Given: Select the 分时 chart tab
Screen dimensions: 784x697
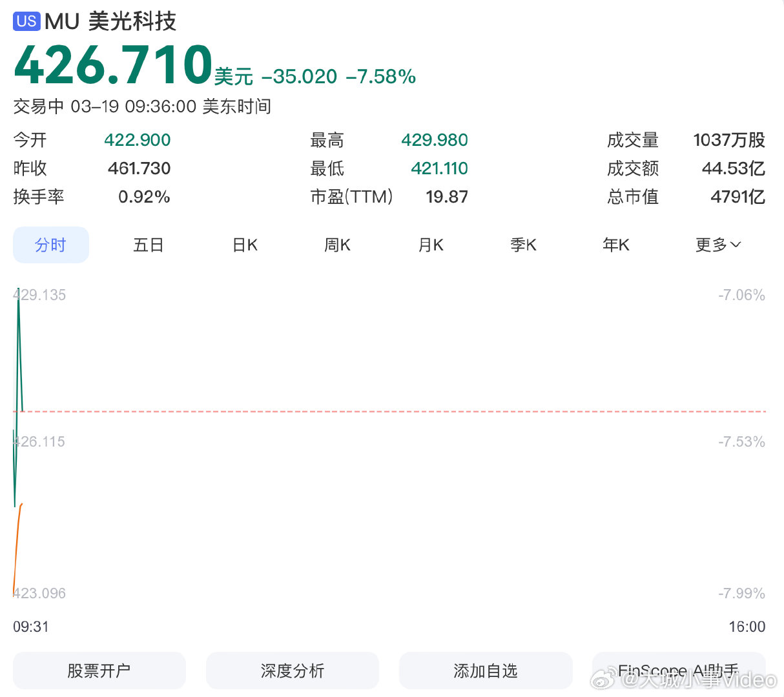Looking at the screenshot, I should point(51,245).
